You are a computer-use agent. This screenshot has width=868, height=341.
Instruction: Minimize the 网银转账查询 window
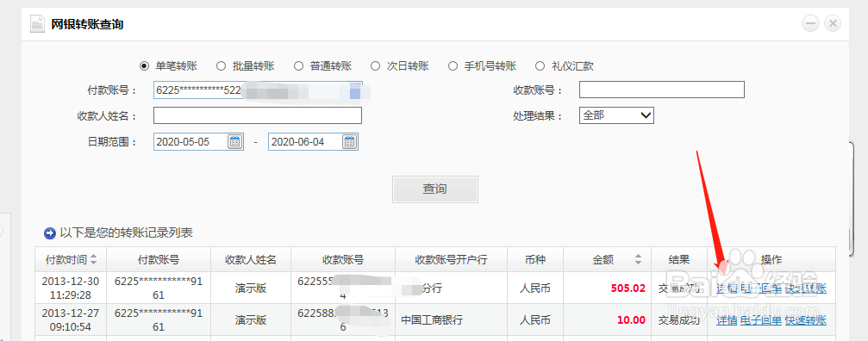click(x=811, y=23)
